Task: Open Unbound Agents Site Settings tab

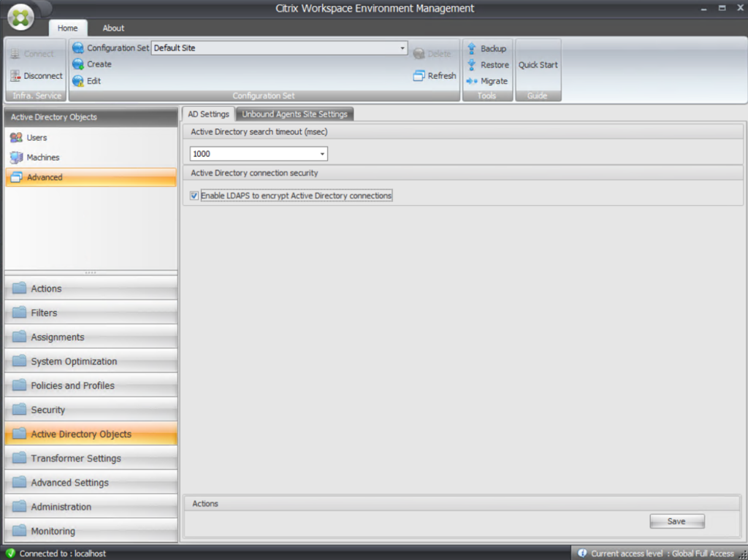Action: pos(294,114)
